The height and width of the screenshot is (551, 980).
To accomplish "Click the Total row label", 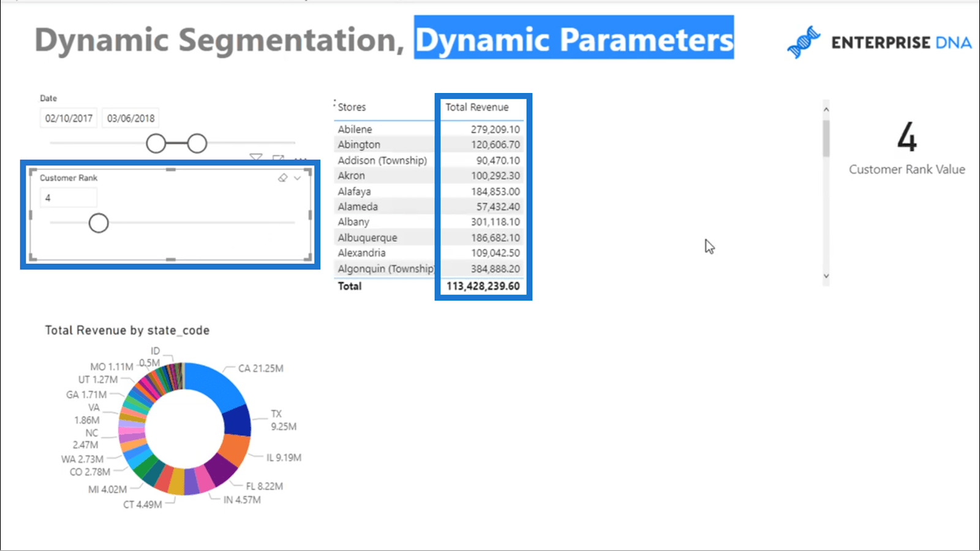I will pyautogui.click(x=350, y=286).
